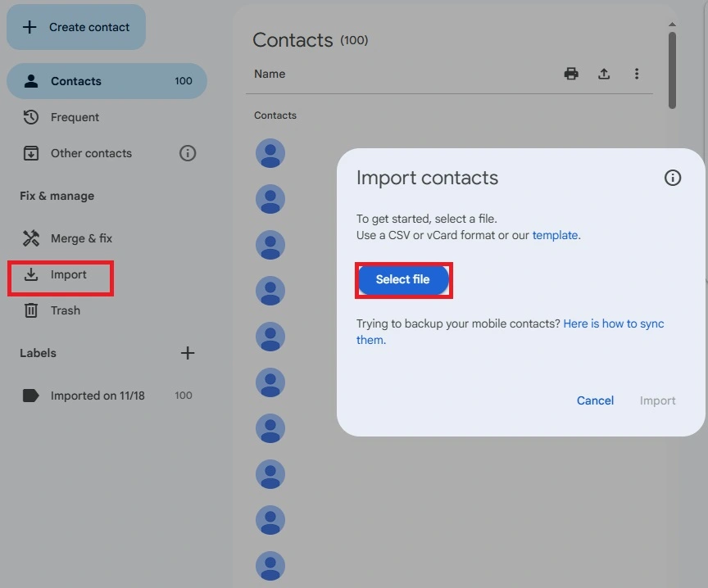Viewport: 708px width, 588px height.
Task: Click the export contacts icon
Action: tap(604, 74)
